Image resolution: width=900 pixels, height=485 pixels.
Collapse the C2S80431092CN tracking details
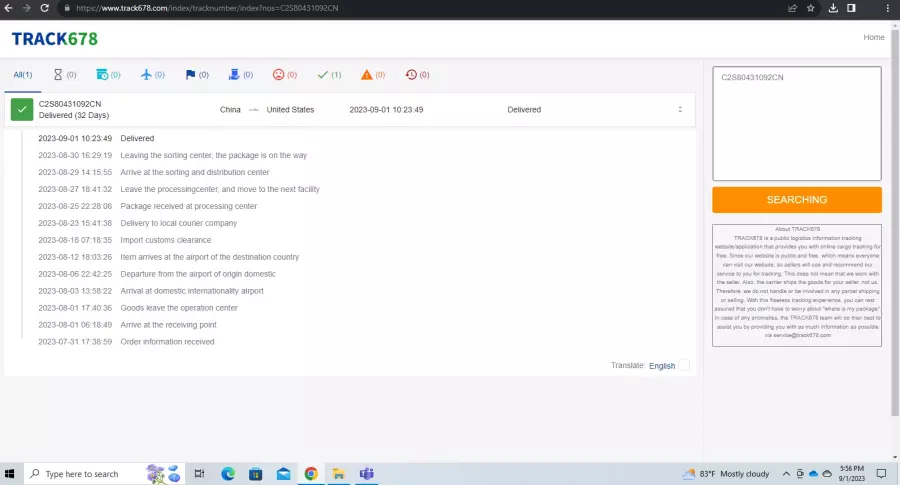680,110
